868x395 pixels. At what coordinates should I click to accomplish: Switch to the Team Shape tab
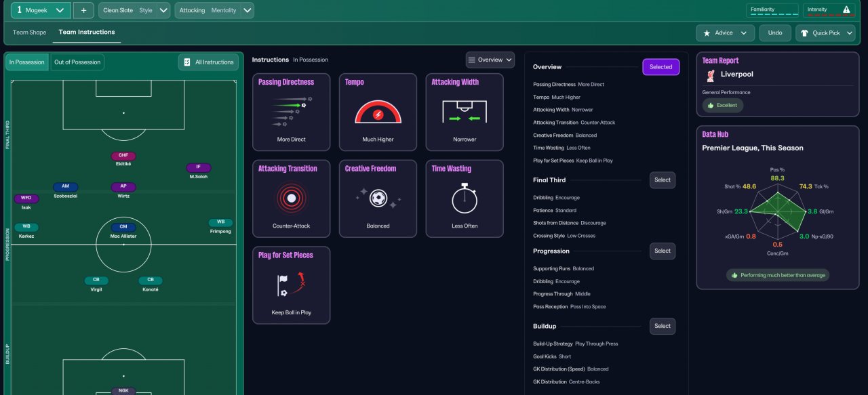tap(29, 32)
